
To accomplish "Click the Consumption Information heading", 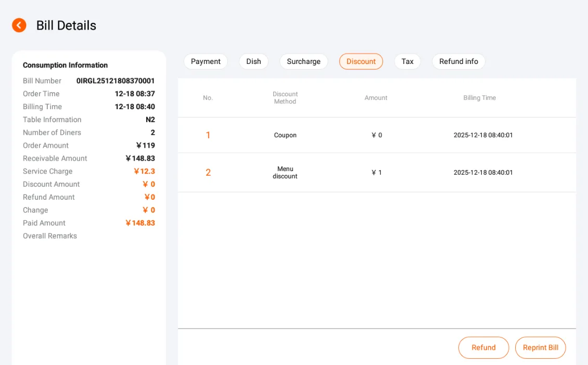I will (65, 65).
